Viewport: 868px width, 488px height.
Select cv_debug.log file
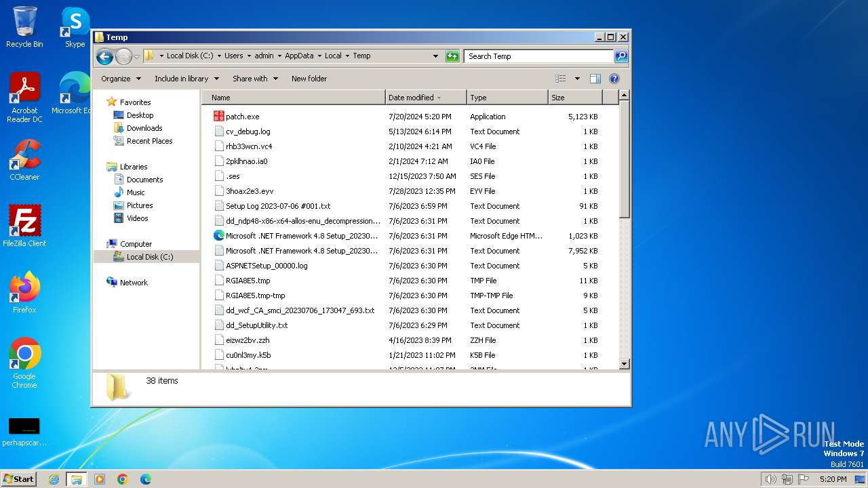point(248,131)
